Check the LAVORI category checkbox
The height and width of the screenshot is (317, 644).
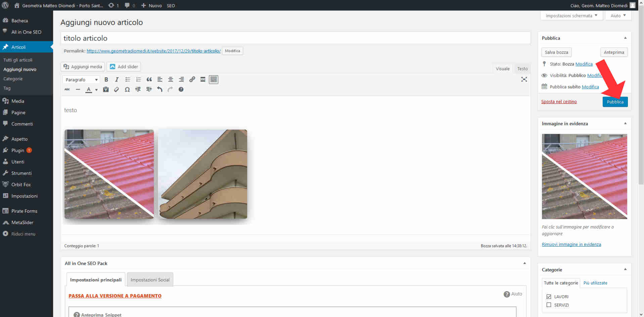click(549, 297)
